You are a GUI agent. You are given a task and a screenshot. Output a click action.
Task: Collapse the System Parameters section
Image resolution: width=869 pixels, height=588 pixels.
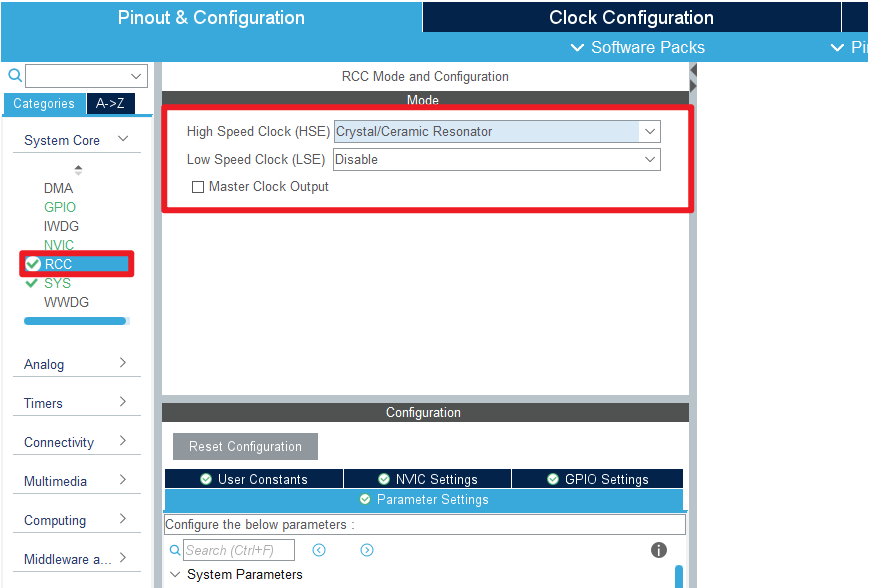click(176, 575)
